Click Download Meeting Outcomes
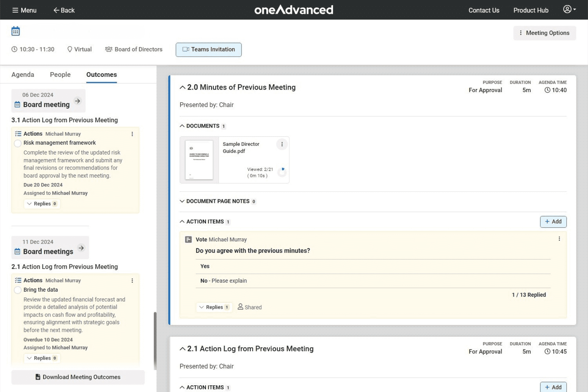The height and width of the screenshot is (392, 588). [78, 377]
